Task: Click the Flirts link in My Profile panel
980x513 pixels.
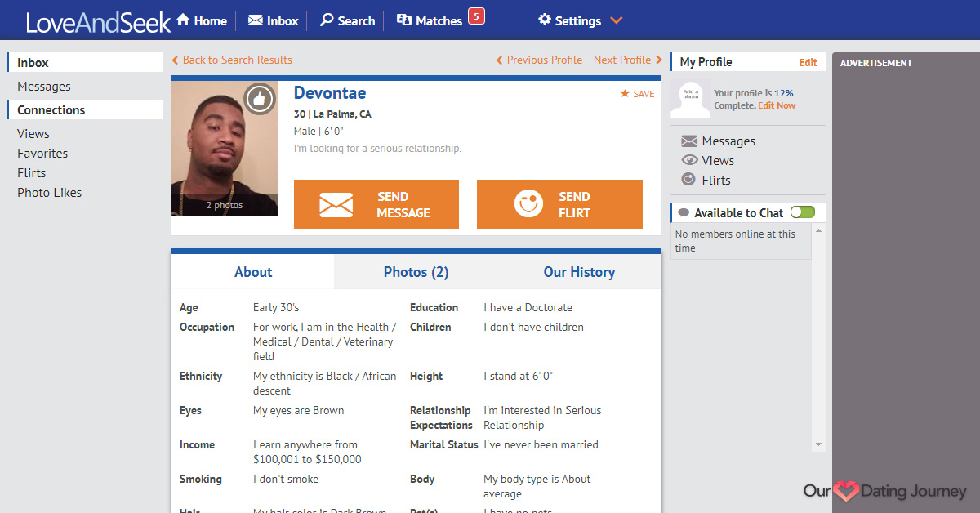Action: [716, 181]
